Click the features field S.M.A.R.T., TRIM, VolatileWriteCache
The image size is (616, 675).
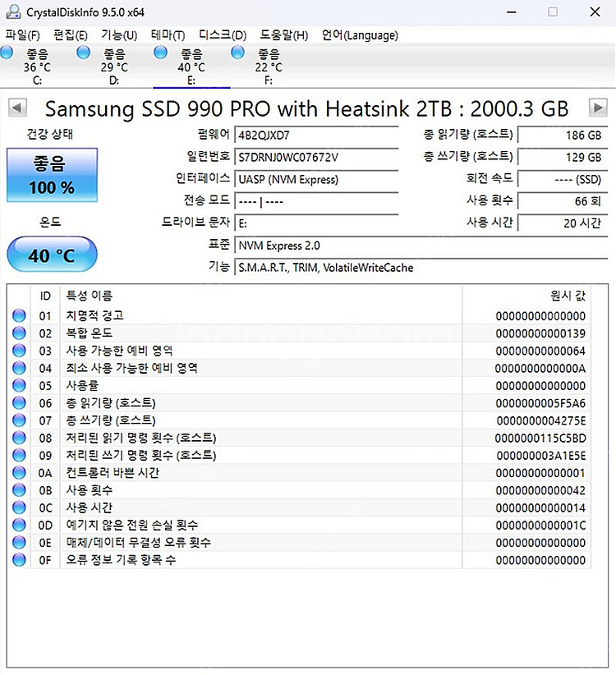(x=421, y=268)
